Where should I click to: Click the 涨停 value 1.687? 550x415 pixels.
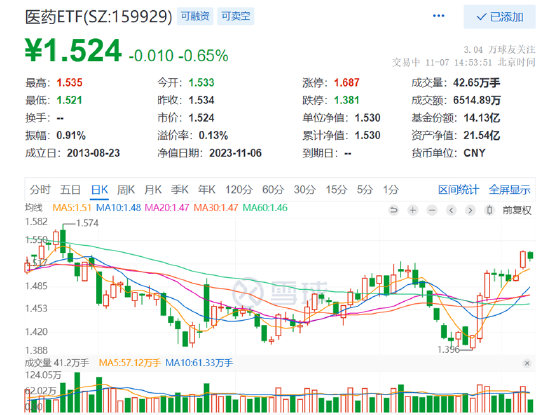click(x=347, y=83)
